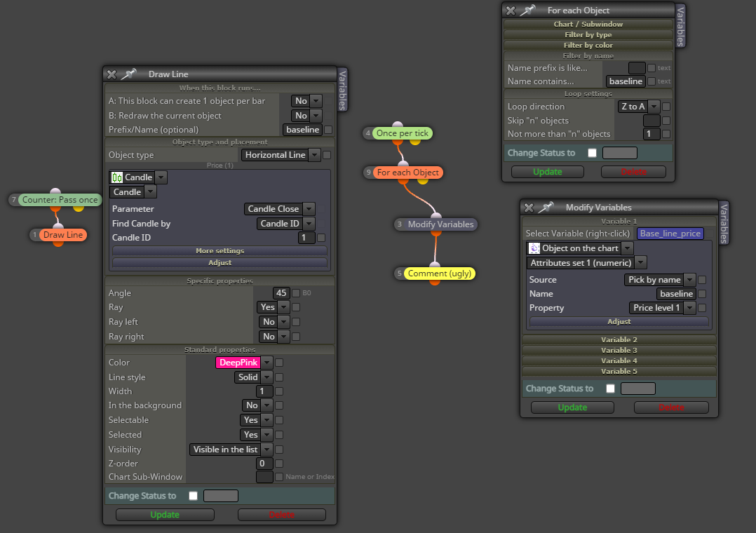
Task: Expand the Filter by color section
Action: (588, 46)
